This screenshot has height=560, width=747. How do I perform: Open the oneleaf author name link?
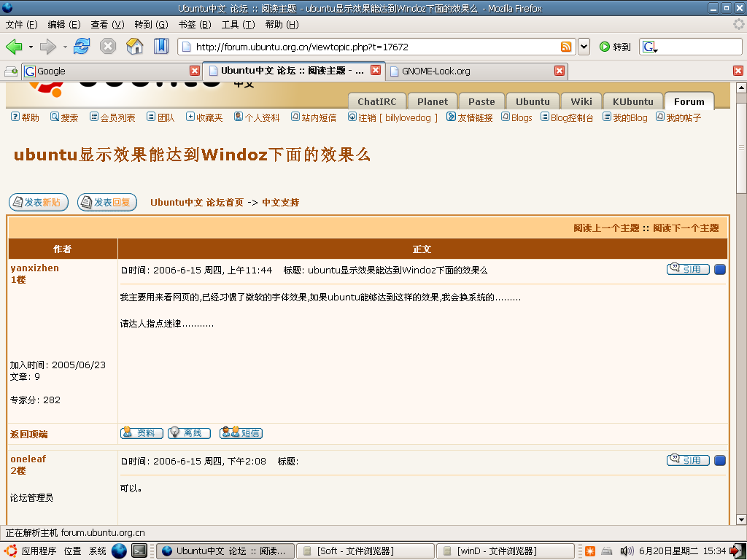point(28,459)
